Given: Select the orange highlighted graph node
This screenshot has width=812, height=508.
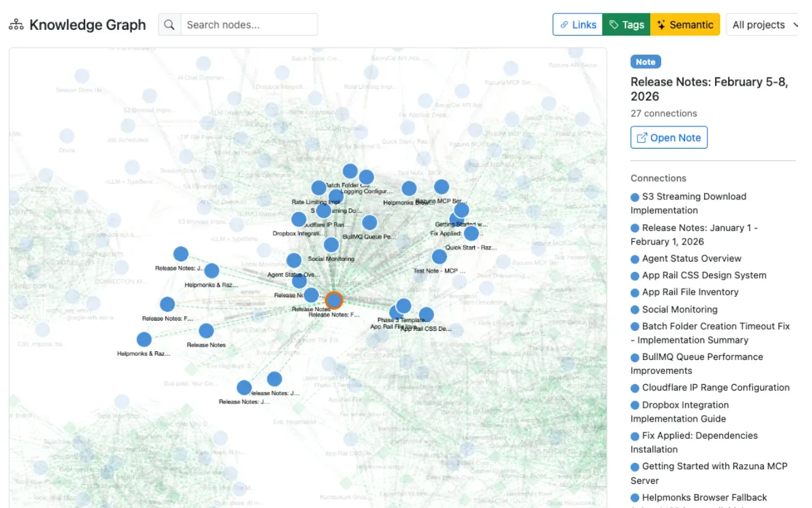Looking at the screenshot, I should point(334,300).
